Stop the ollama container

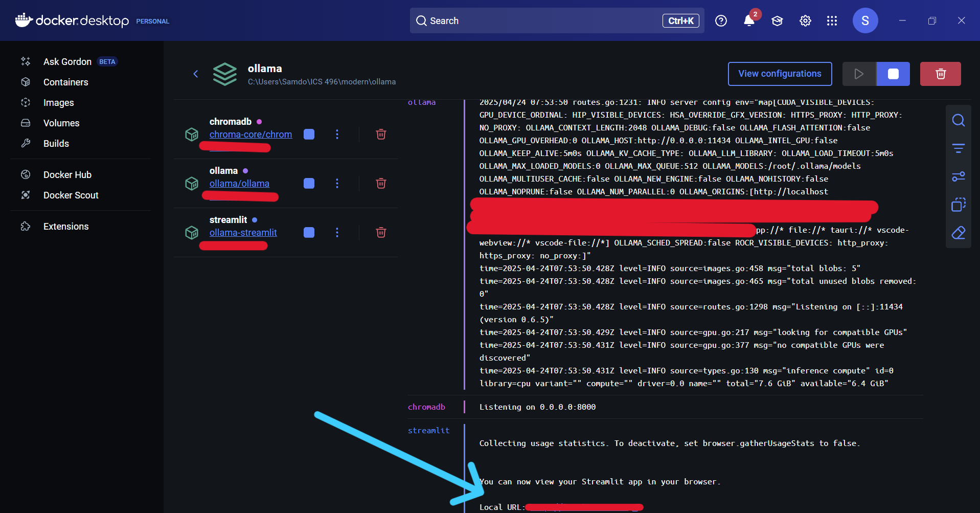(309, 183)
